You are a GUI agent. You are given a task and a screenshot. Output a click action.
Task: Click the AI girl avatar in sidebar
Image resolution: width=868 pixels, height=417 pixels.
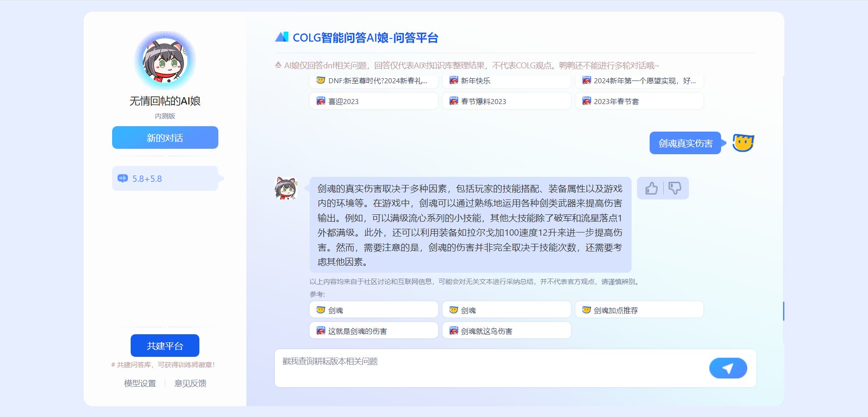coord(165,61)
